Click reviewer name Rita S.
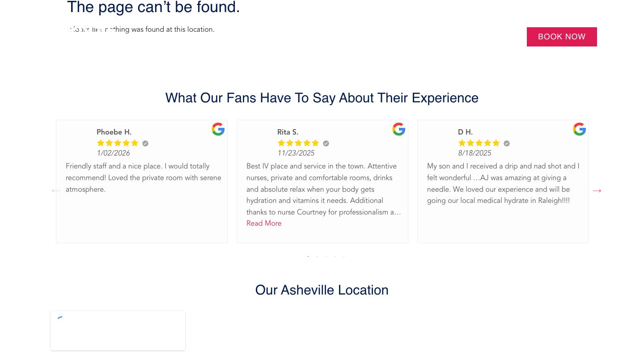Image resolution: width=644 pixels, height=362 pixels. coord(288,132)
